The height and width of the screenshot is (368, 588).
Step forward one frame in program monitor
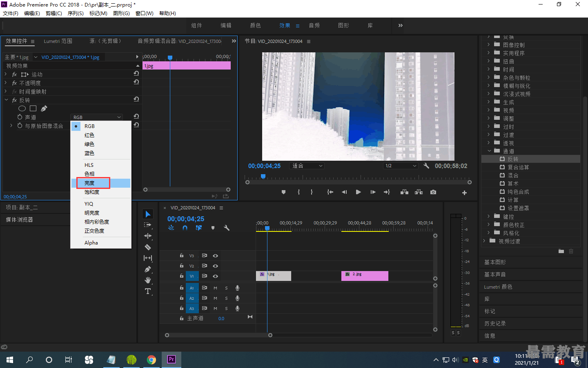click(373, 192)
